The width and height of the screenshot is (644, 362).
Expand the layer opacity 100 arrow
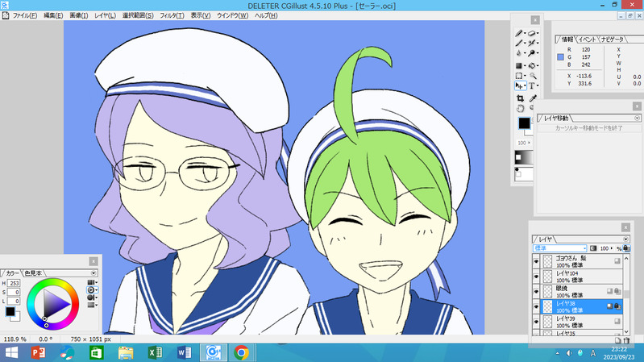(x=612, y=248)
